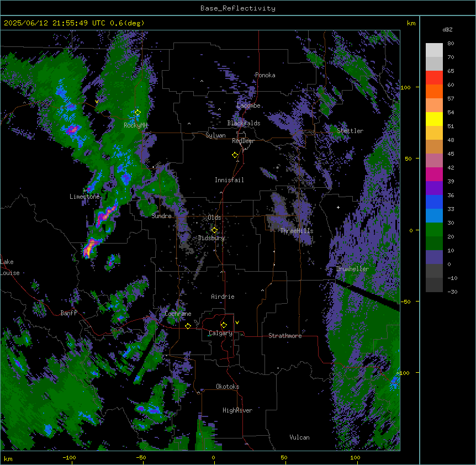Click the ThreeHills city label
The width and height of the screenshot is (476, 465).
tap(297, 231)
